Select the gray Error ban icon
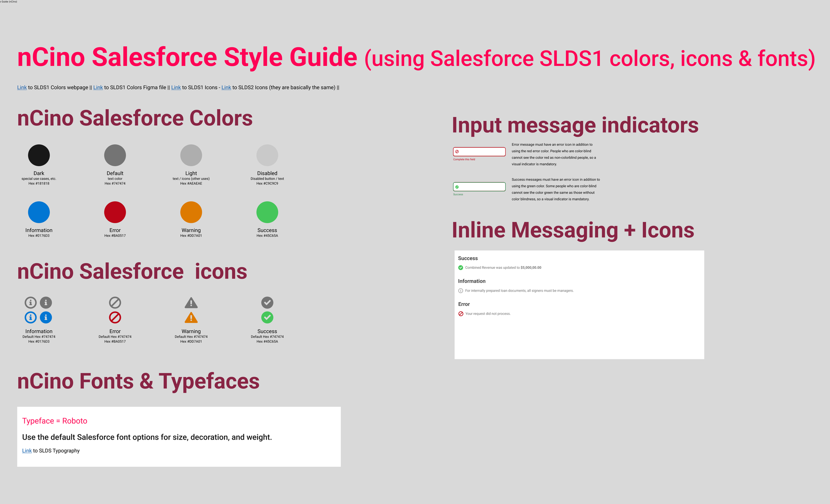This screenshot has width=830, height=504. coord(115,302)
